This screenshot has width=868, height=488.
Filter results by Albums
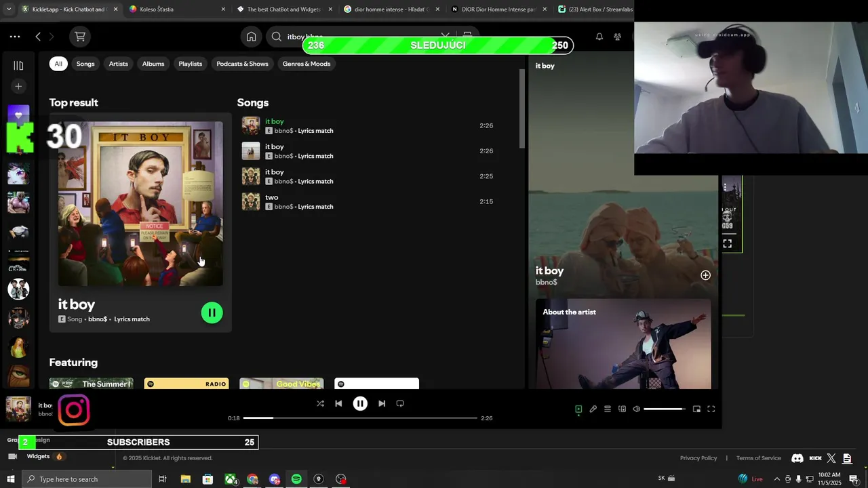[x=153, y=64]
